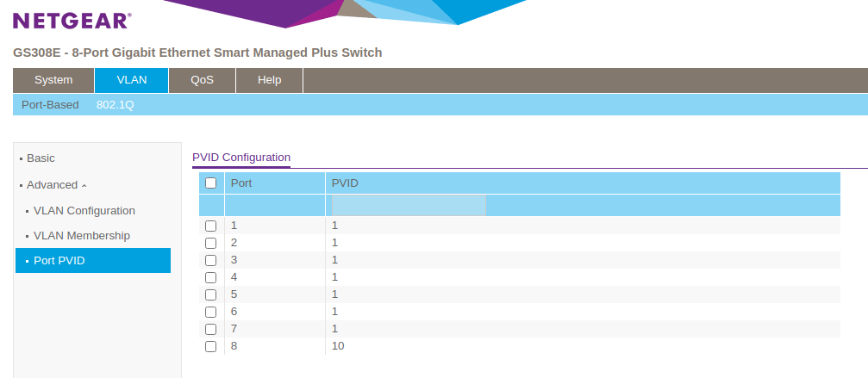Toggle the select-all ports checkbox
Screen dimensions: 868x378
coord(210,183)
